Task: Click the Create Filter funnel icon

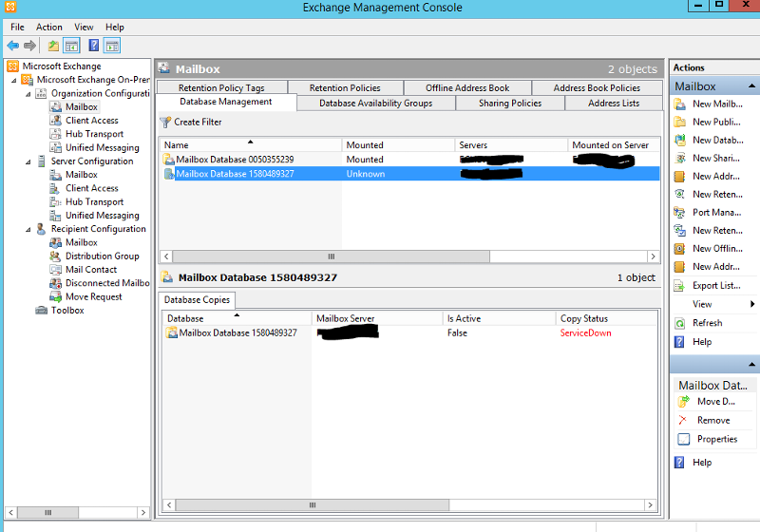Action: (165, 123)
